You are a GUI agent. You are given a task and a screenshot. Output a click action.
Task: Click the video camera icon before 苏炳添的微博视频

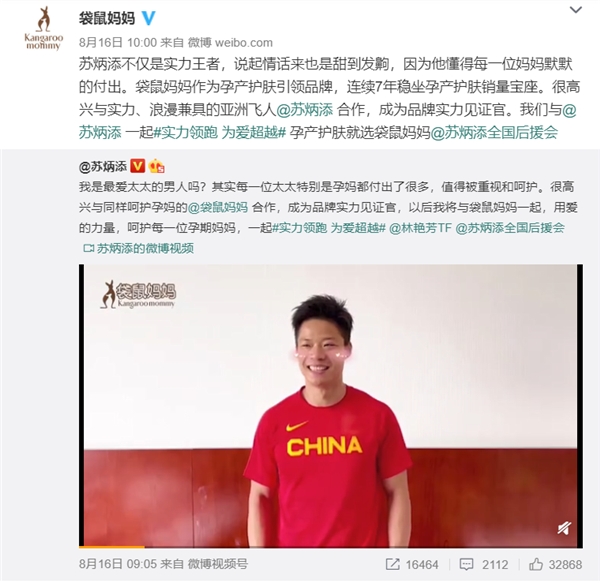[88, 249]
